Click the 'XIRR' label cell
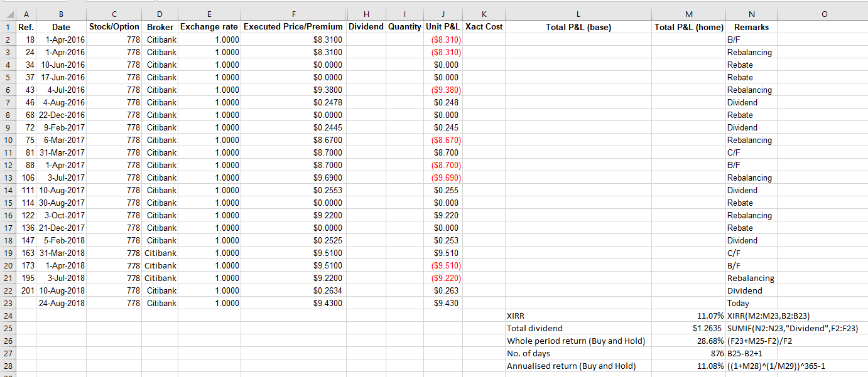Screen dimensions: 868x377 pos(578,316)
